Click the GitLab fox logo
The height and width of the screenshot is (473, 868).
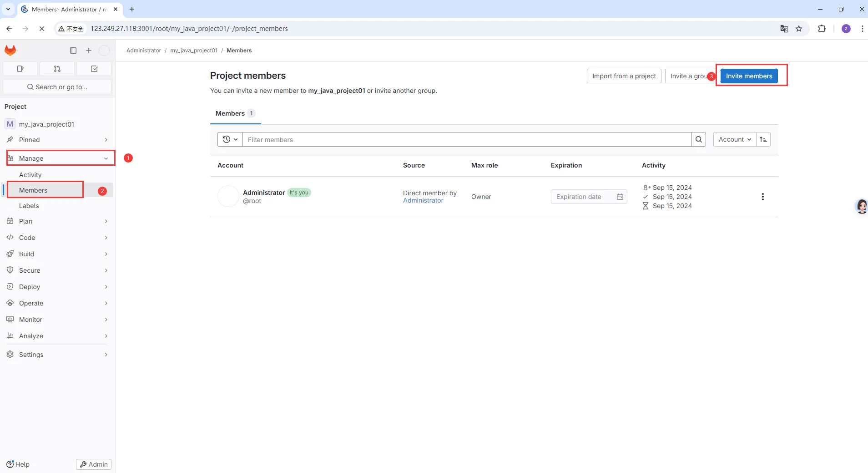[x=10, y=50]
